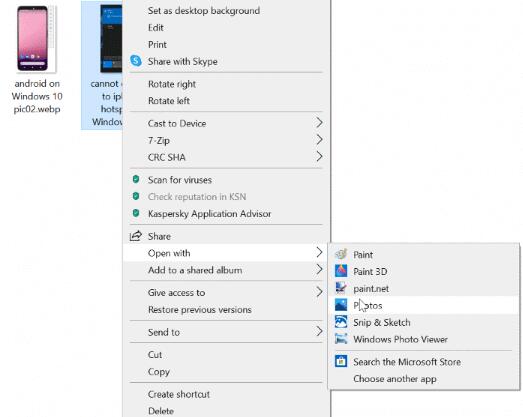
Task: Click the paint.net app icon
Action: pyautogui.click(x=341, y=288)
